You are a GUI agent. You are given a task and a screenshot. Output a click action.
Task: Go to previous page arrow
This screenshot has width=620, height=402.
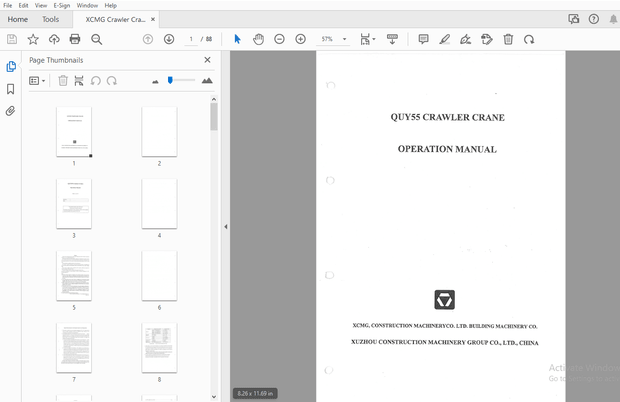click(148, 39)
